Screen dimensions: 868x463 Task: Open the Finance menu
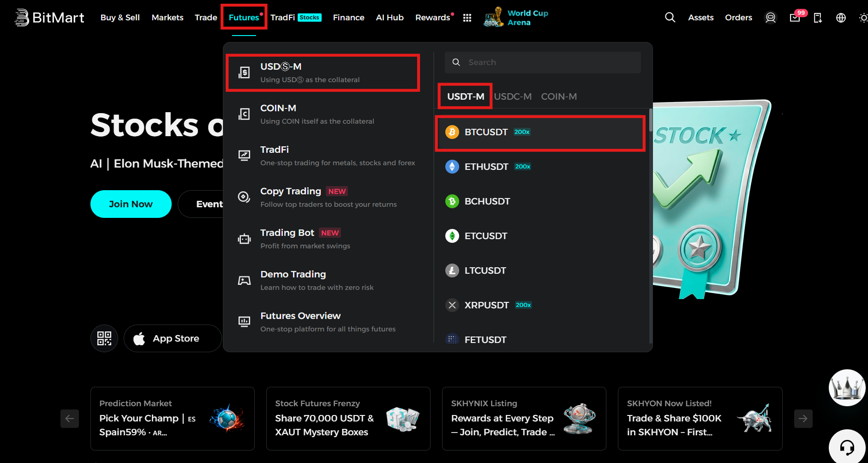pyautogui.click(x=349, y=18)
